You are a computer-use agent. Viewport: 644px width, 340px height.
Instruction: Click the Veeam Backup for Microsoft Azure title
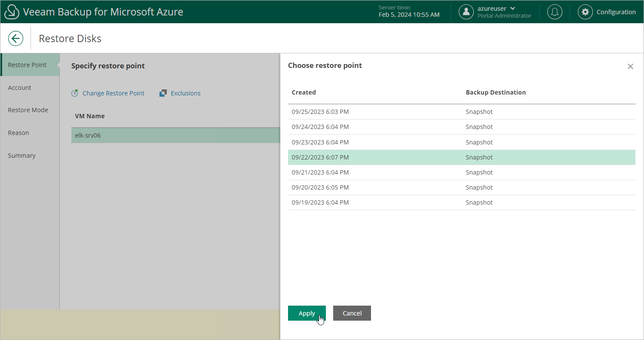click(103, 12)
